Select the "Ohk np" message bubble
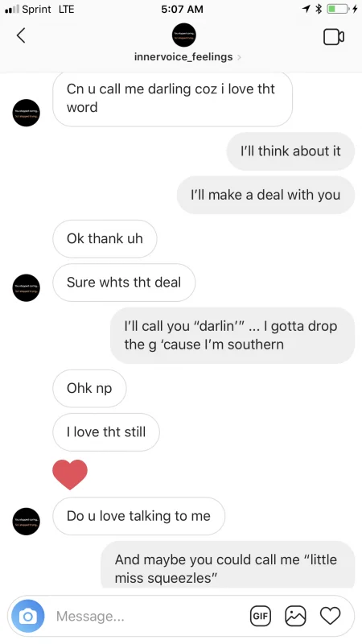The width and height of the screenshot is (362, 644). (89, 388)
